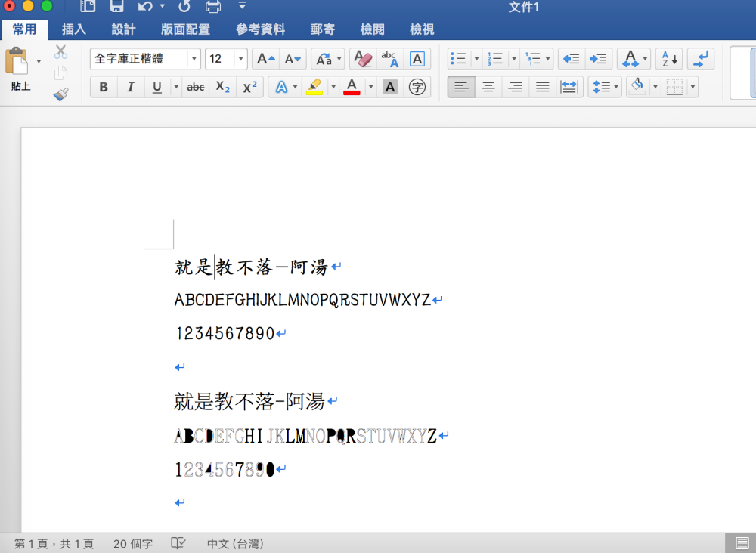Open 版面配置 tab
Screen dimensions: 756x553
click(185, 29)
